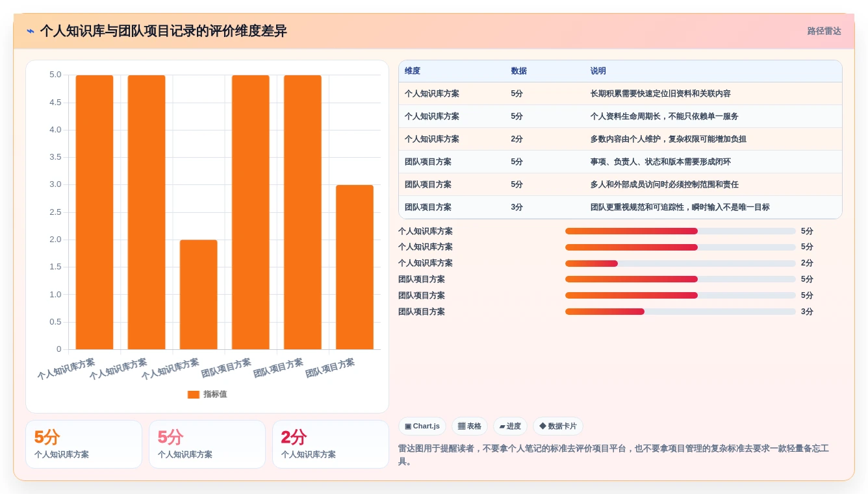Select cell 长期积累需要快速定位旧资料和关联内容
Viewport: 868px width, 494px height.
pyautogui.click(x=660, y=93)
